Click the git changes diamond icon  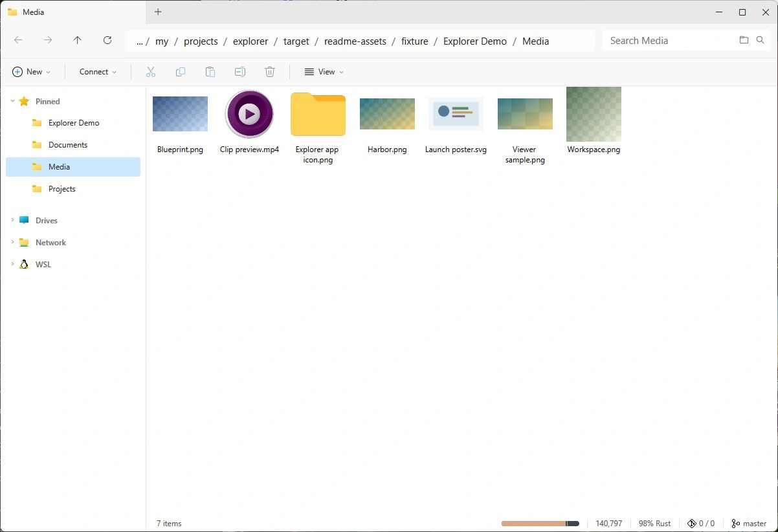tap(691, 523)
